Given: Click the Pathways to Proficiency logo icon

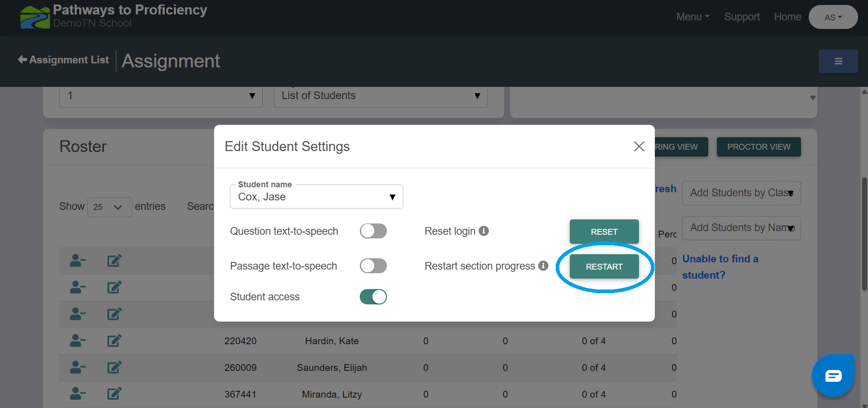Looking at the screenshot, I should (35, 17).
